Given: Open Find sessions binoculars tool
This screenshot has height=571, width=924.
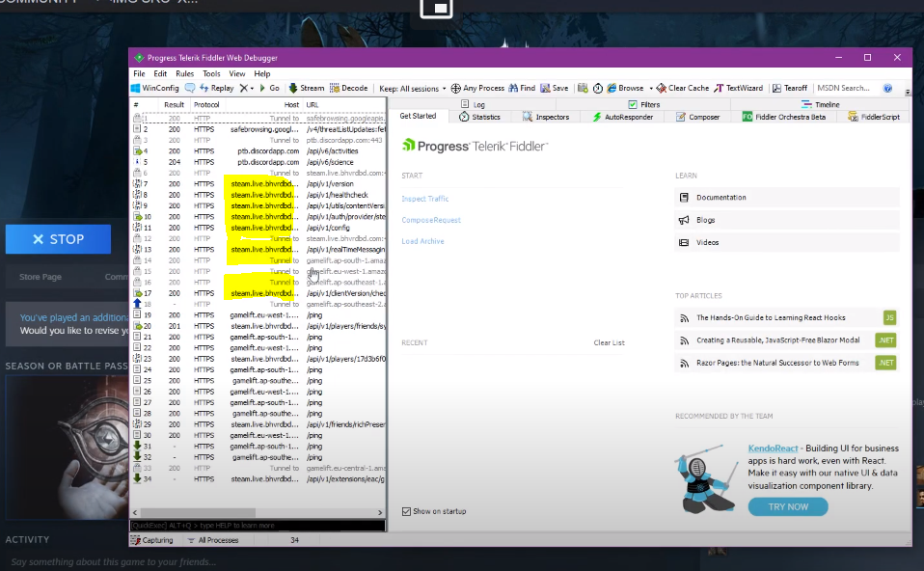Looking at the screenshot, I should point(522,88).
